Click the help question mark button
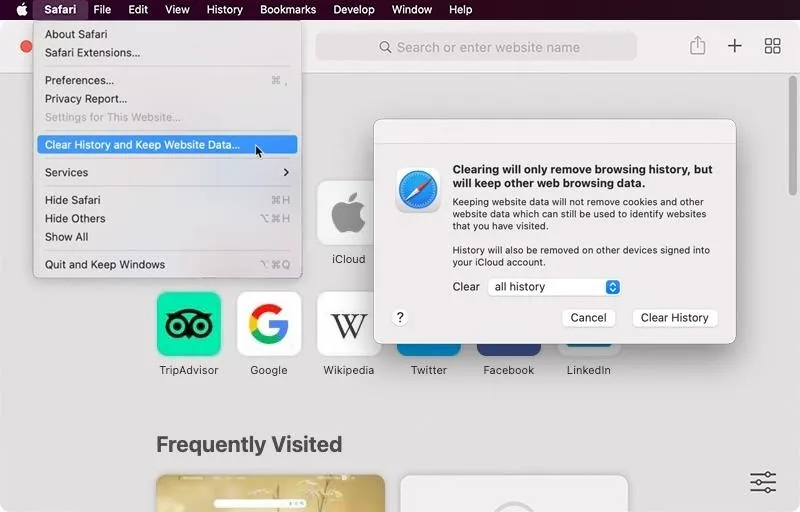 [400, 318]
